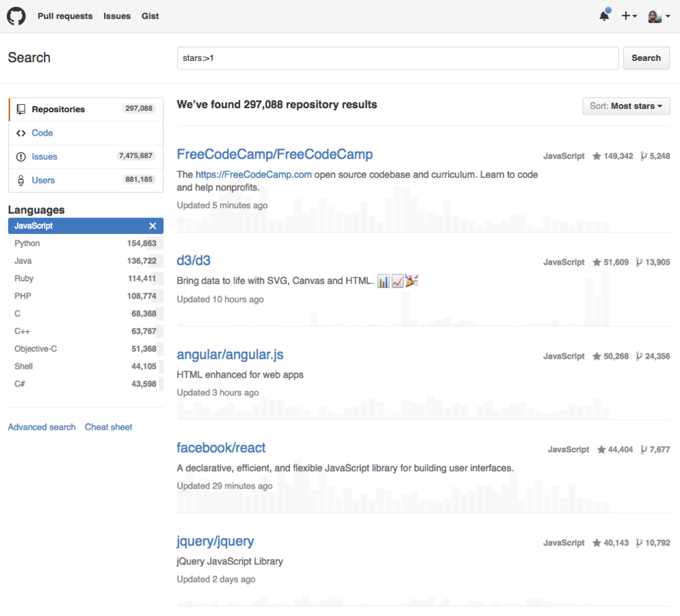Screen dimensions: 680x616
Task: Filter results by C++ language
Action: [x=86, y=331]
